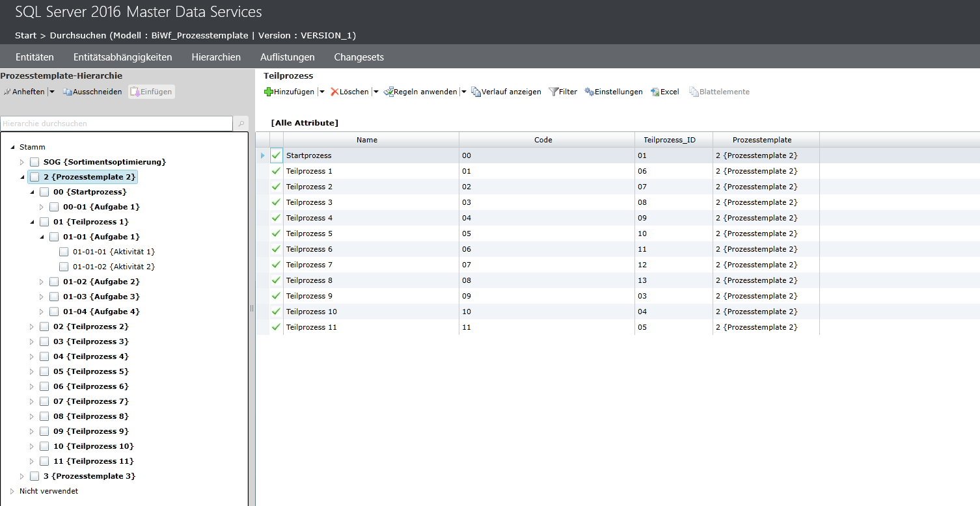Check the SOG Sortimentsoptimierung checkbox

point(34,162)
